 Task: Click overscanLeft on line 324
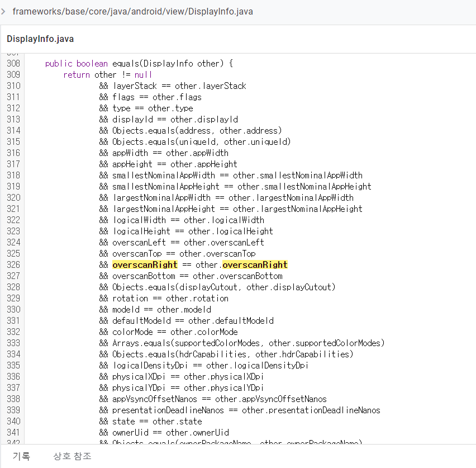click(x=139, y=243)
